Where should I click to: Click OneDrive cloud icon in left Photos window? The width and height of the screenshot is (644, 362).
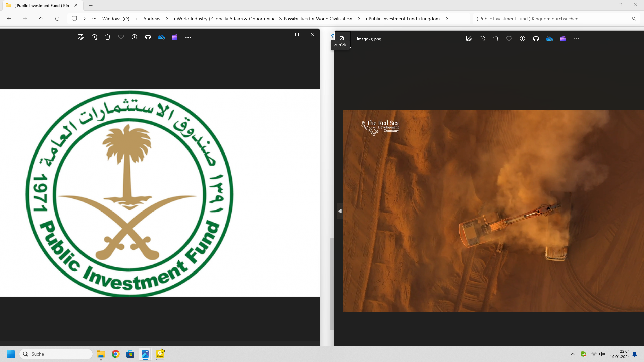click(161, 37)
